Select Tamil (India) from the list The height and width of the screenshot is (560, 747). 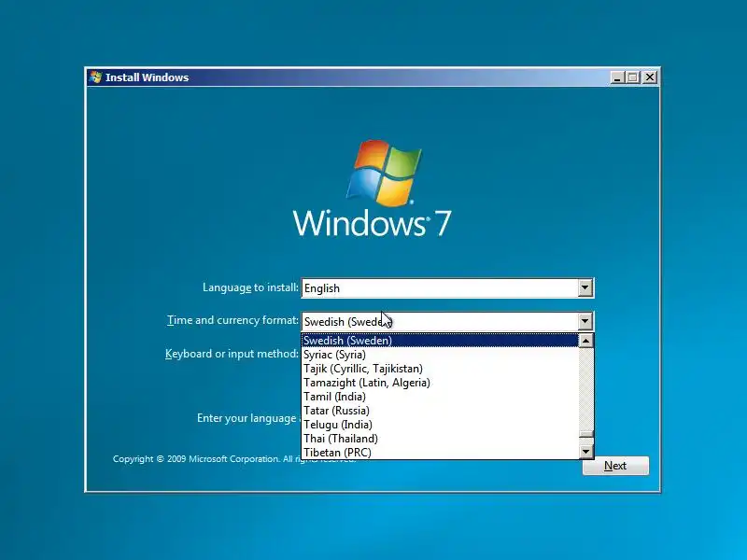pos(440,397)
